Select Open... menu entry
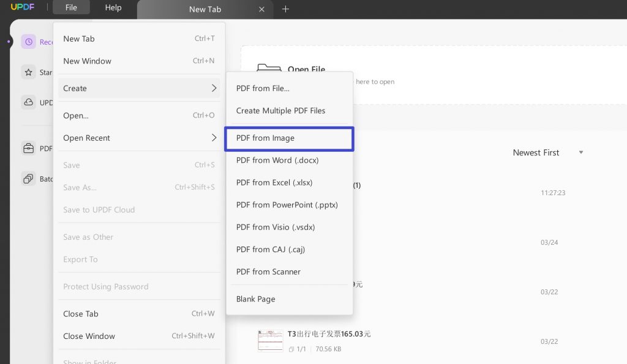Screen dimensions: 627x364 tap(139, 116)
